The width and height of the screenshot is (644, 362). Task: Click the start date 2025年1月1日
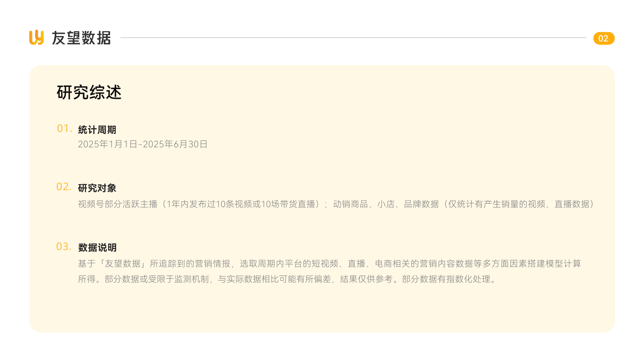coord(108,144)
